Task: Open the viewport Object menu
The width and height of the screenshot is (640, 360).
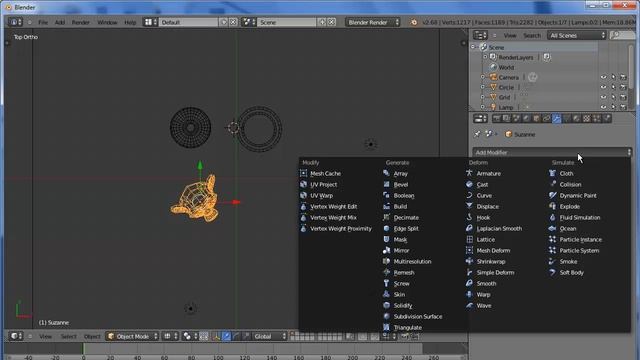Action: pos(92,336)
